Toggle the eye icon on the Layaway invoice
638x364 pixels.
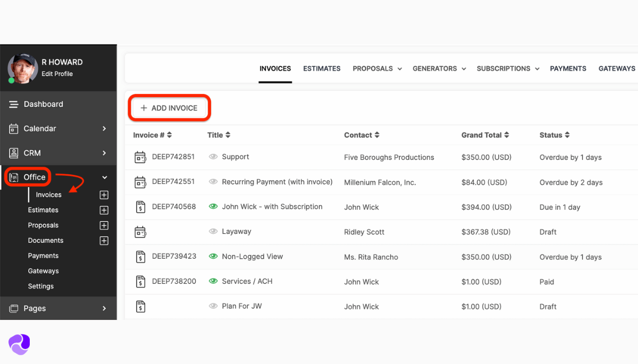(213, 231)
